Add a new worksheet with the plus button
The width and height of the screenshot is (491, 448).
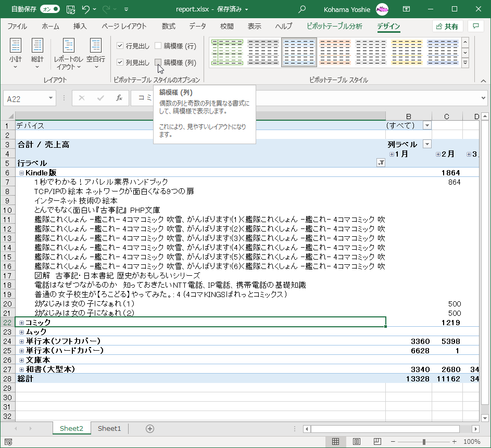[x=149, y=428]
